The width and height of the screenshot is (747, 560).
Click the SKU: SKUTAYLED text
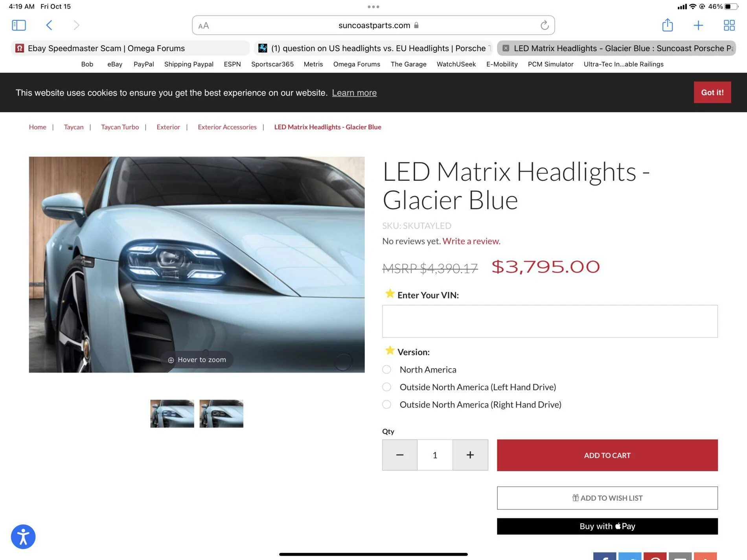coord(417,226)
